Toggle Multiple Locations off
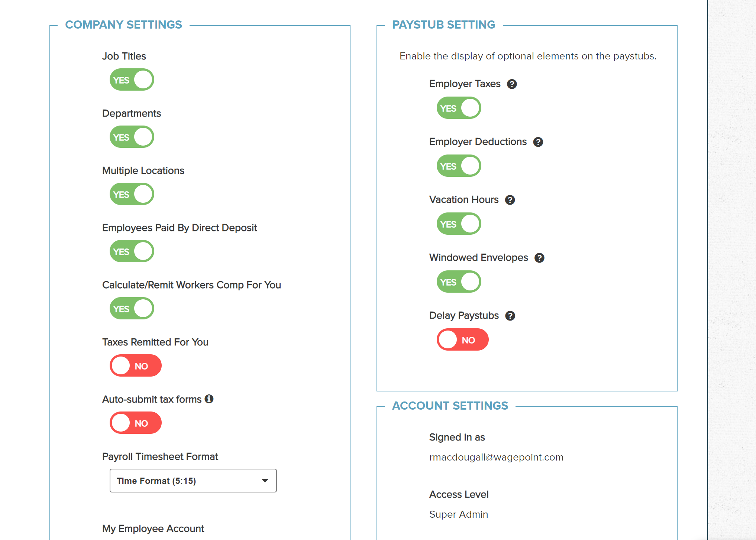The image size is (756, 540). click(x=132, y=194)
